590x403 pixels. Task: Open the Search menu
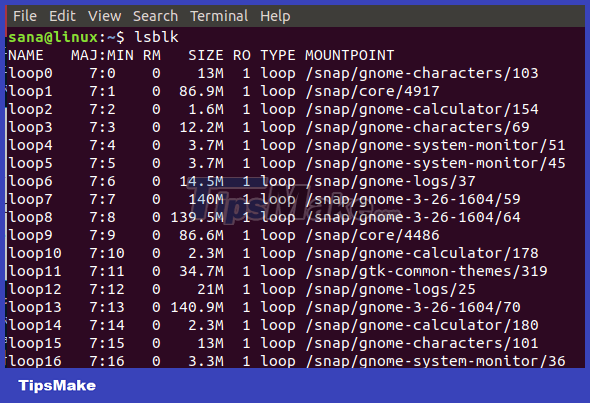pyautogui.click(x=155, y=16)
